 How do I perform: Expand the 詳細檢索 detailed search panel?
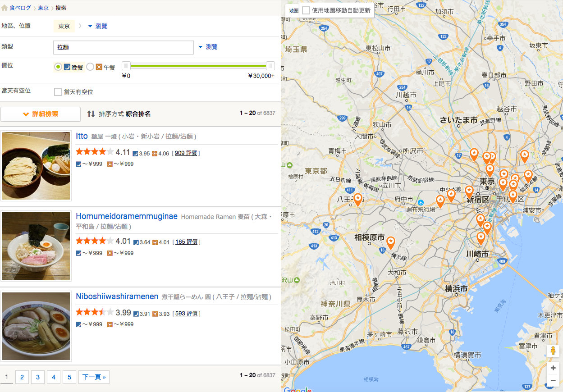(41, 114)
